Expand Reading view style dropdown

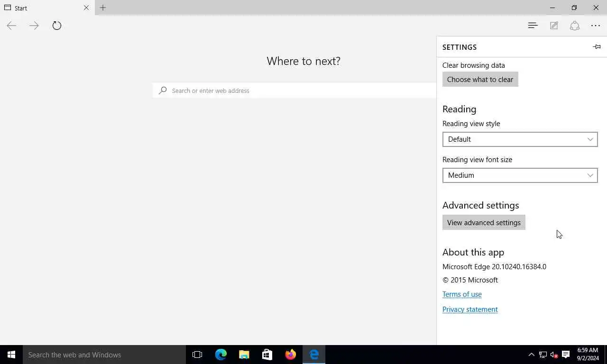520,139
